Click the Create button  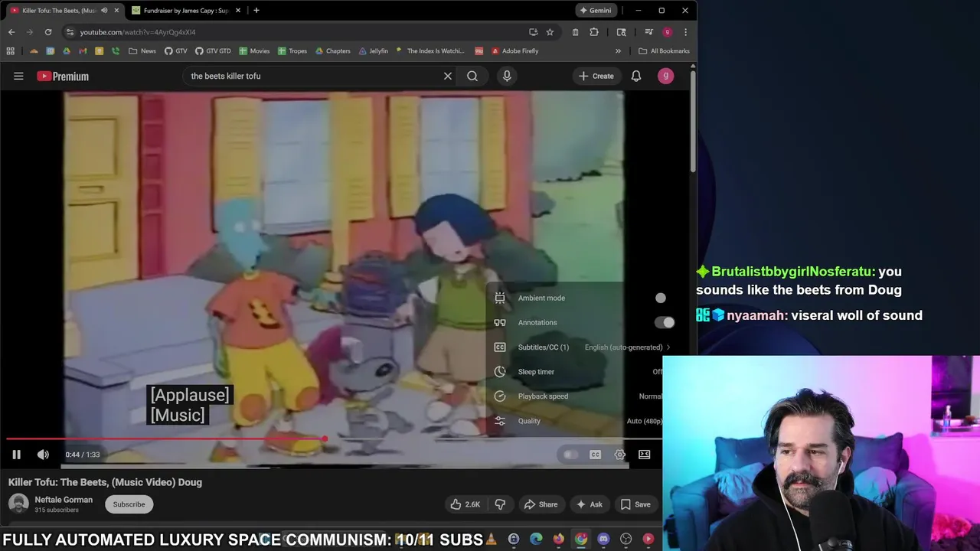coord(596,76)
